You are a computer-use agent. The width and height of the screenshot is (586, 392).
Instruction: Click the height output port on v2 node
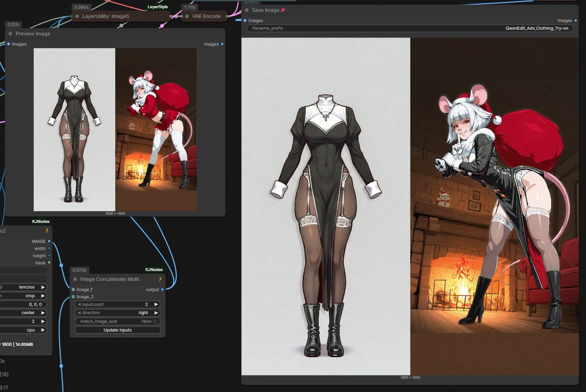click(x=49, y=256)
